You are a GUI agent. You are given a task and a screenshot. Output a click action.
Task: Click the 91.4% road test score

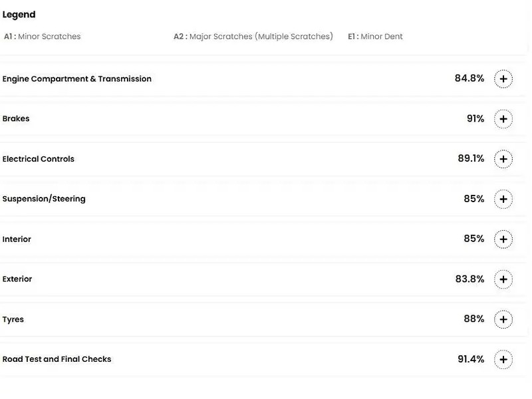[x=471, y=359]
